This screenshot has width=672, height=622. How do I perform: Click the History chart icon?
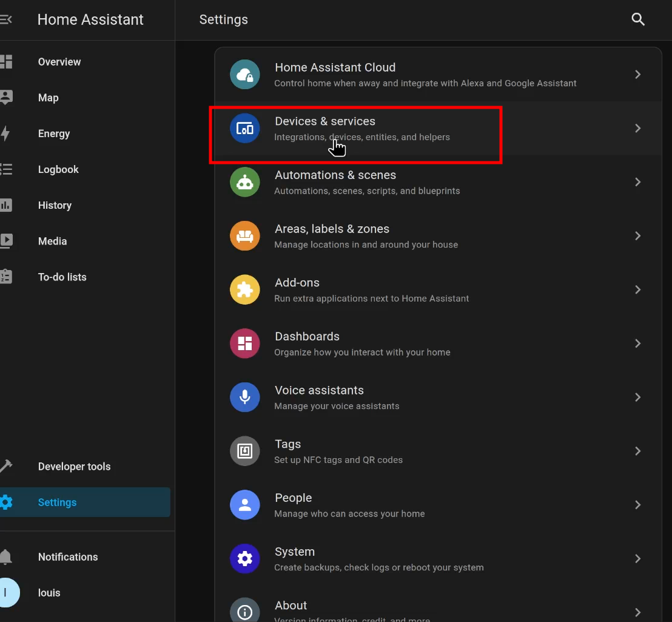click(x=6, y=205)
